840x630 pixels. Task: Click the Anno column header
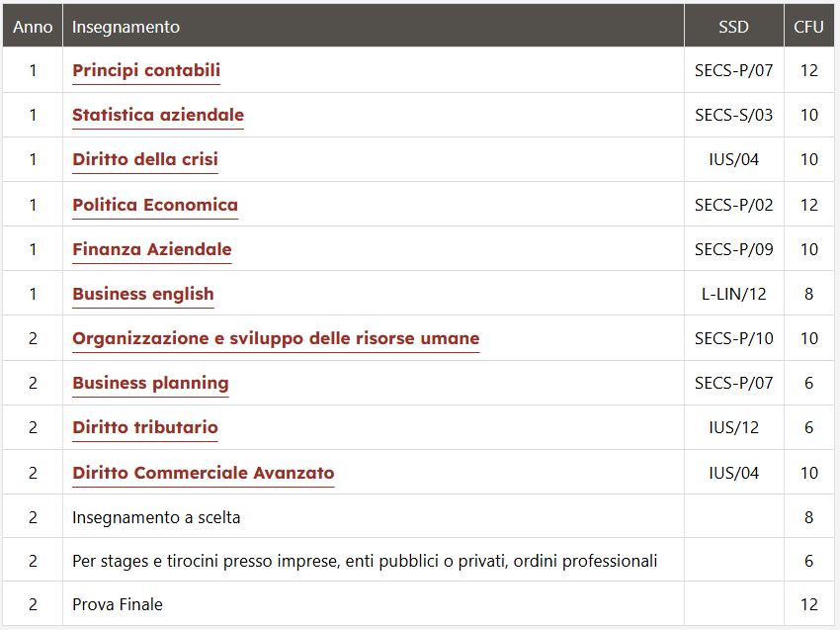tap(33, 27)
